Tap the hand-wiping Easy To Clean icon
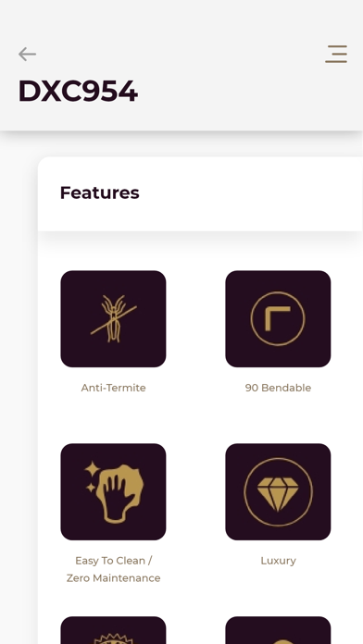This screenshot has width=363, height=644. [114, 491]
